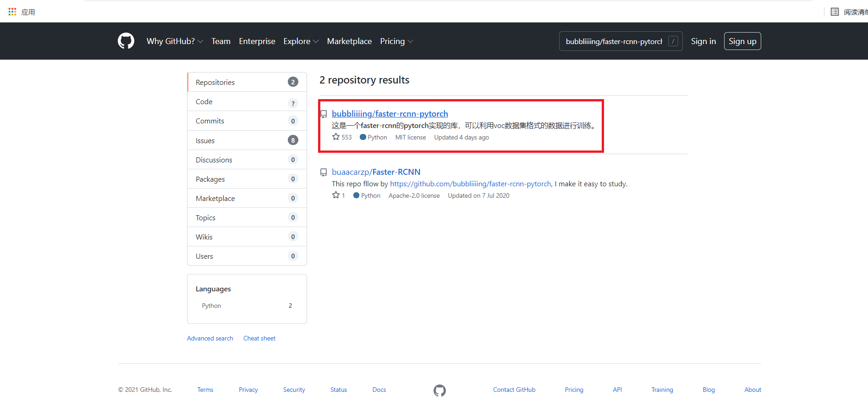
Task: Select the Wikis filter
Action: point(247,237)
